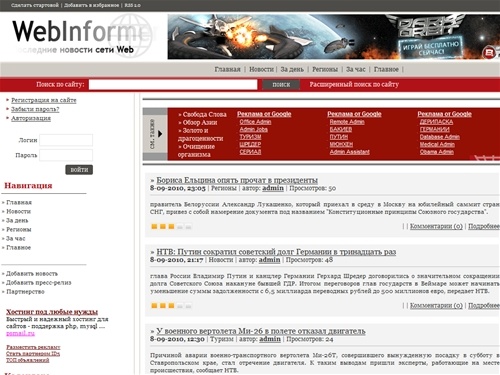
Task: Click 'Obama Admin' ad link
Action: pyautogui.click(x=437, y=152)
